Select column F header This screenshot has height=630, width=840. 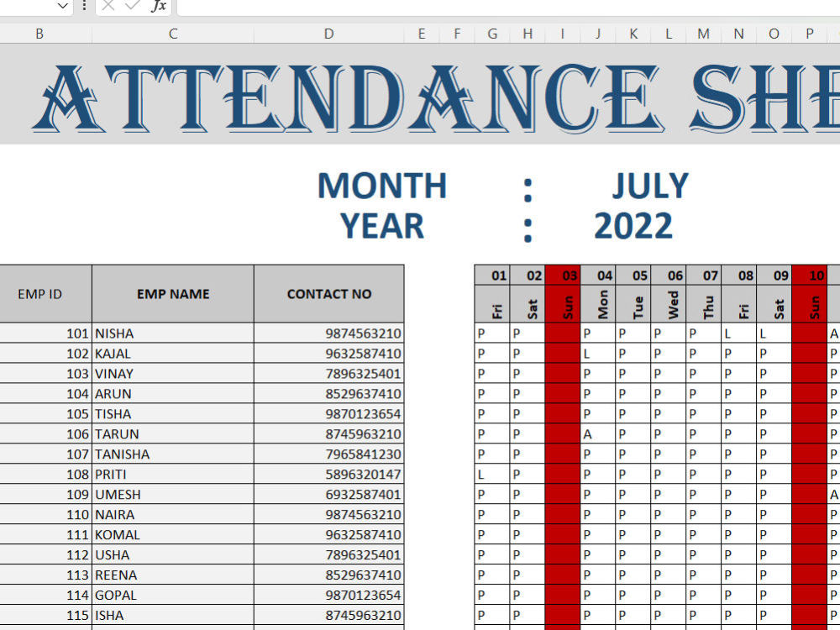457,34
